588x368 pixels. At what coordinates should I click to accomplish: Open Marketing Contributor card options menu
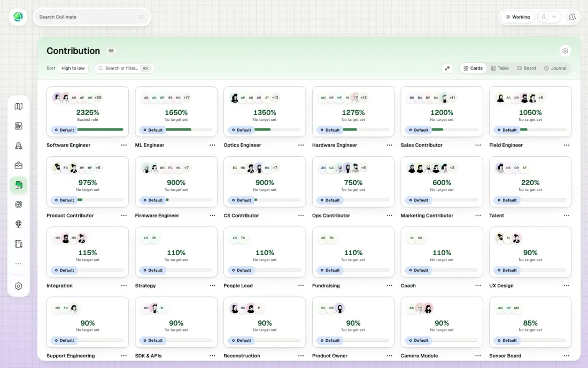click(478, 216)
